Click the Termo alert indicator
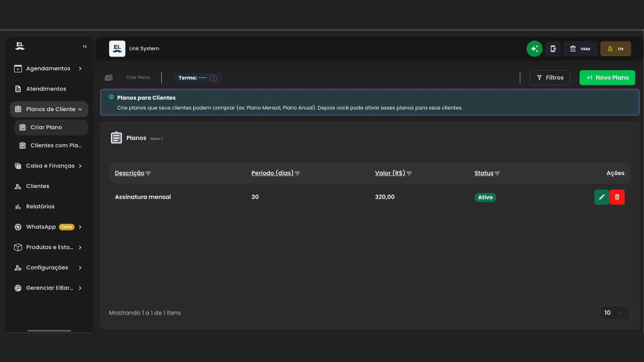 click(x=213, y=78)
